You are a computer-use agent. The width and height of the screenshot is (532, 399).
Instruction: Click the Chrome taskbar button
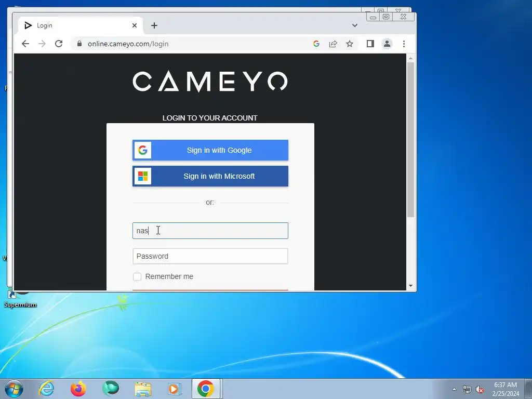(206, 389)
